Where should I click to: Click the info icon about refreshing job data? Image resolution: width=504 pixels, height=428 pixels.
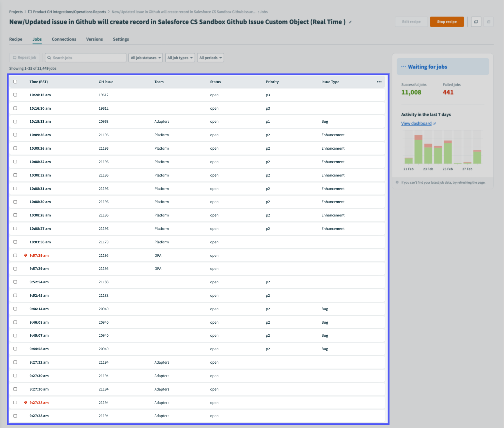pos(397,182)
